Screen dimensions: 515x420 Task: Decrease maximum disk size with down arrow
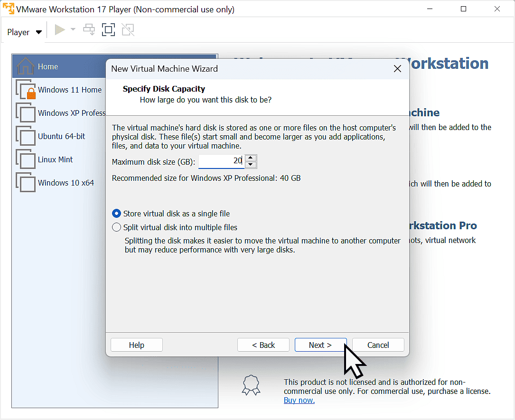coord(251,164)
